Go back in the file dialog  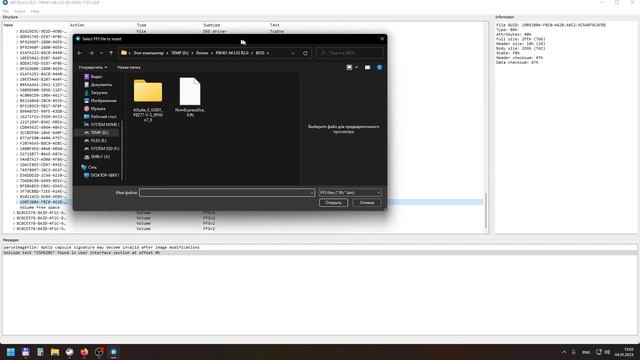(x=80, y=53)
